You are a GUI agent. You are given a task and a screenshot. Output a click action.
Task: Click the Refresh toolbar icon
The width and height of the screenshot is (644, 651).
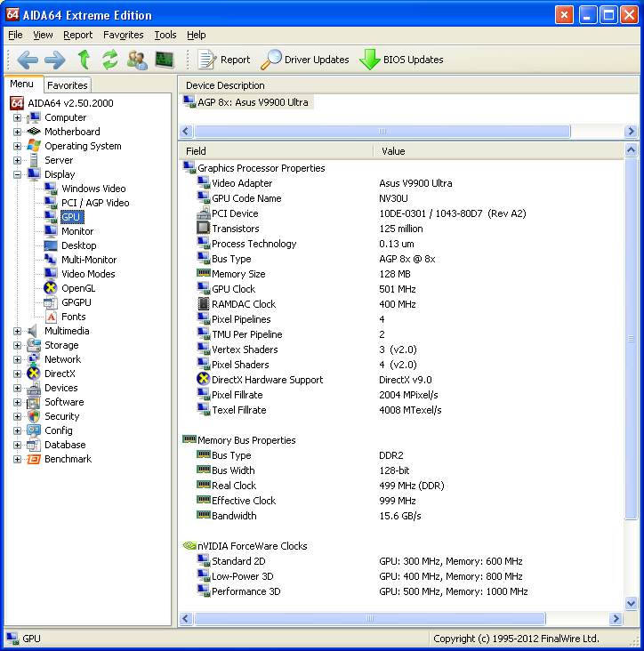[110, 60]
